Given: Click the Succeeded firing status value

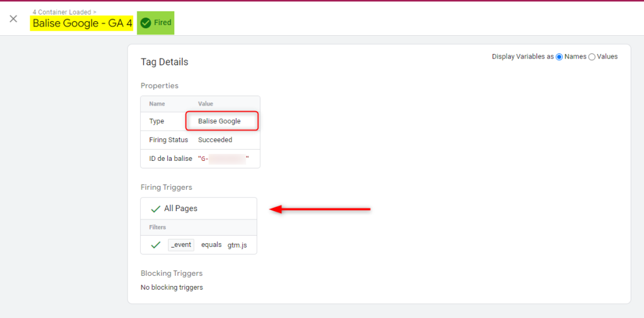Looking at the screenshot, I should pos(215,140).
